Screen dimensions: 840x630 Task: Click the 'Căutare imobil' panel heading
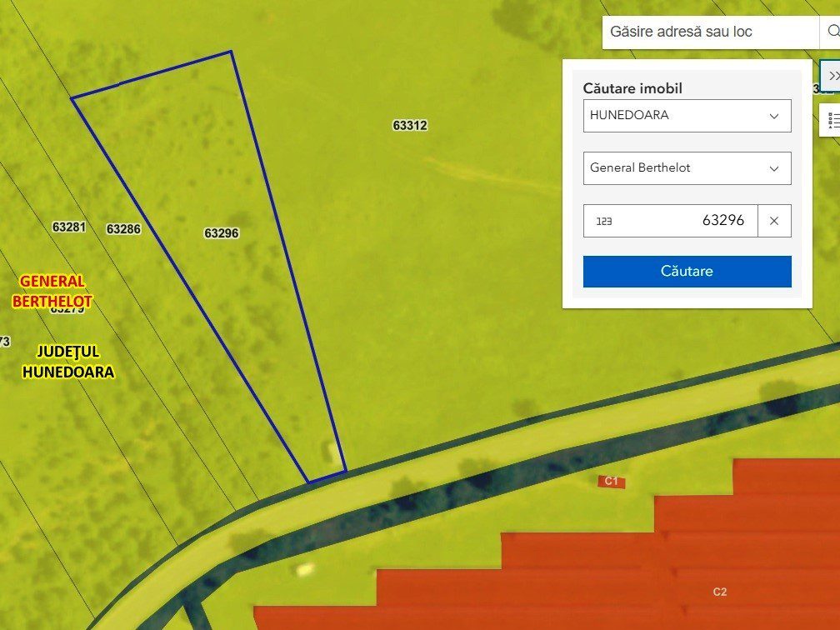(x=632, y=88)
